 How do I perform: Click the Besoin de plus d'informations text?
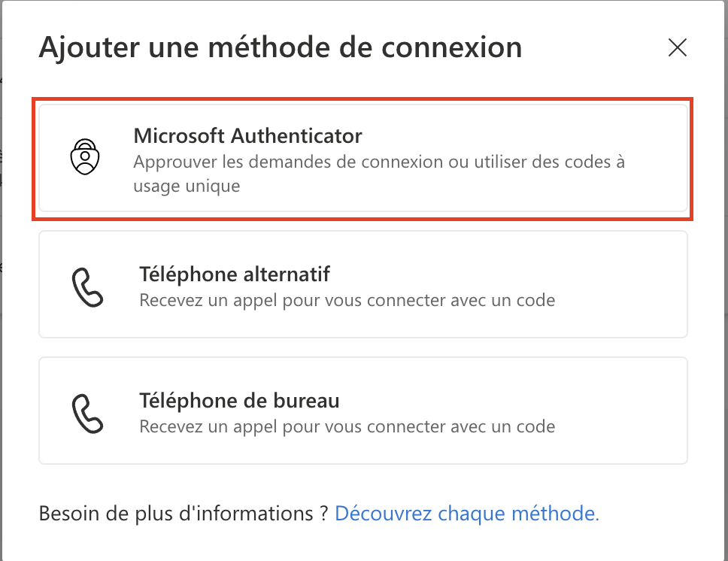[x=184, y=514]
